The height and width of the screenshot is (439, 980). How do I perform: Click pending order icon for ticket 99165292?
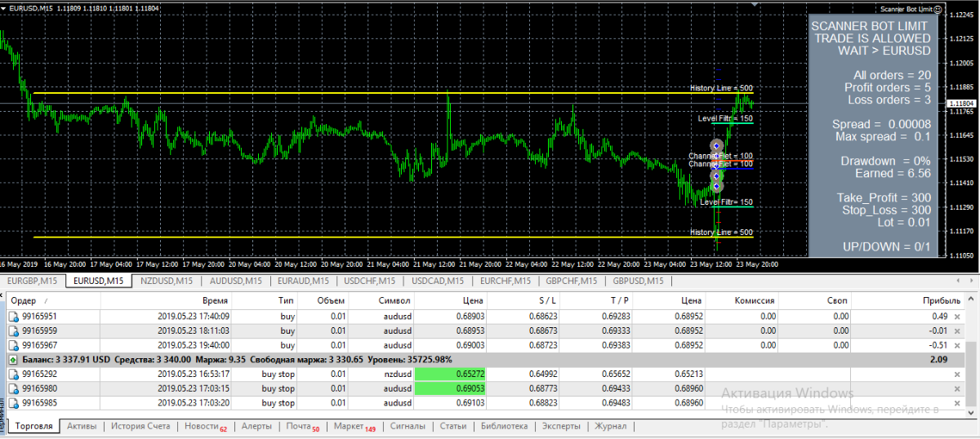[x=13, y=374]
